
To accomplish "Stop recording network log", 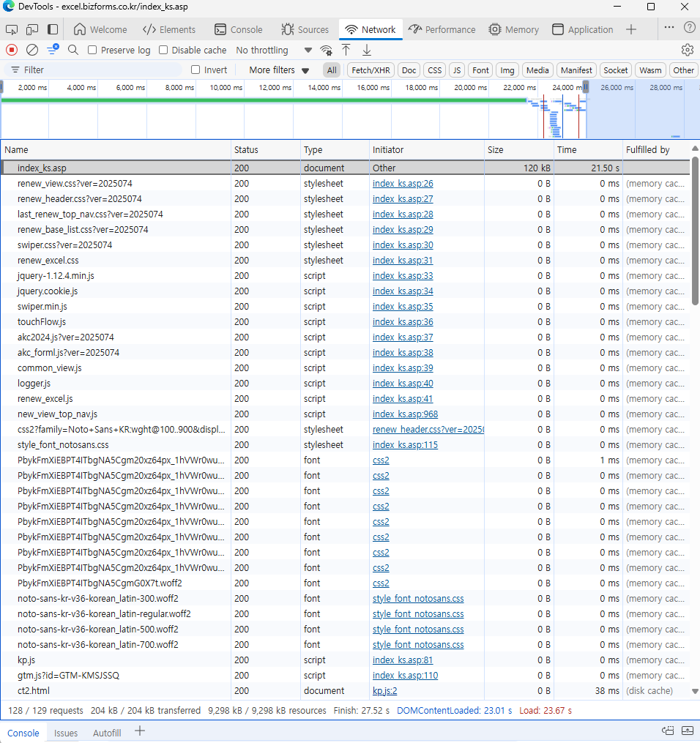I will pos(12,50).
